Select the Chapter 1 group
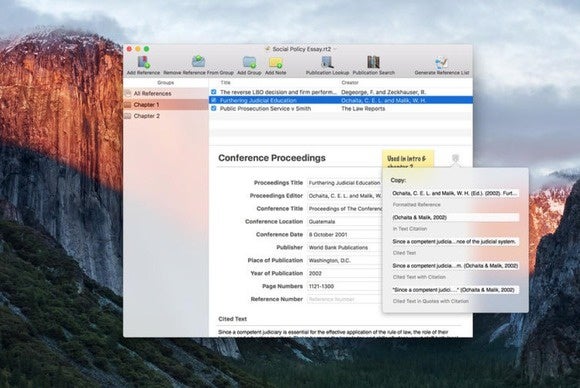This screenshot has height=388, width=580. (x=166, y=105)
